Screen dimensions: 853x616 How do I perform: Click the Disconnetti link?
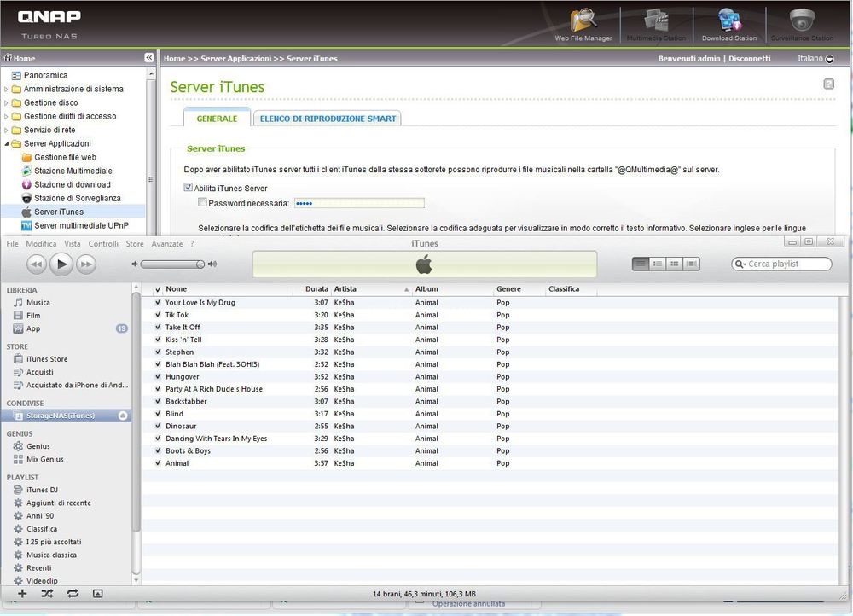click(750, 58)
